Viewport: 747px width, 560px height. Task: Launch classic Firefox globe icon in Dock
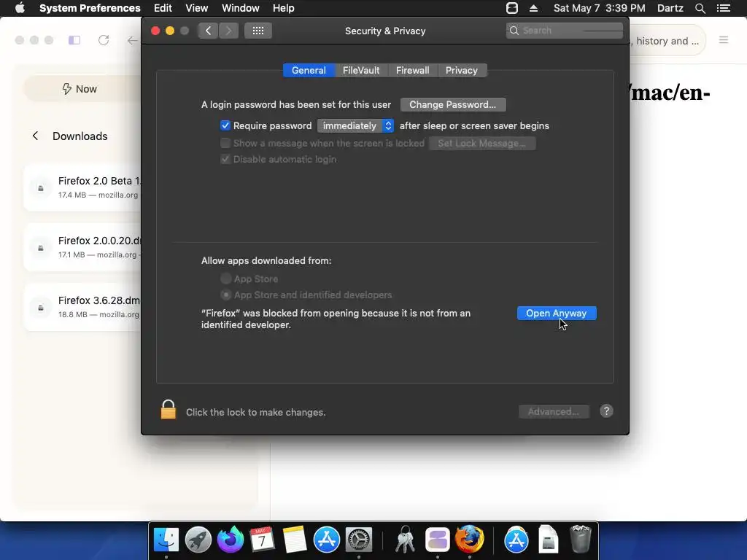tap(469, 540)
